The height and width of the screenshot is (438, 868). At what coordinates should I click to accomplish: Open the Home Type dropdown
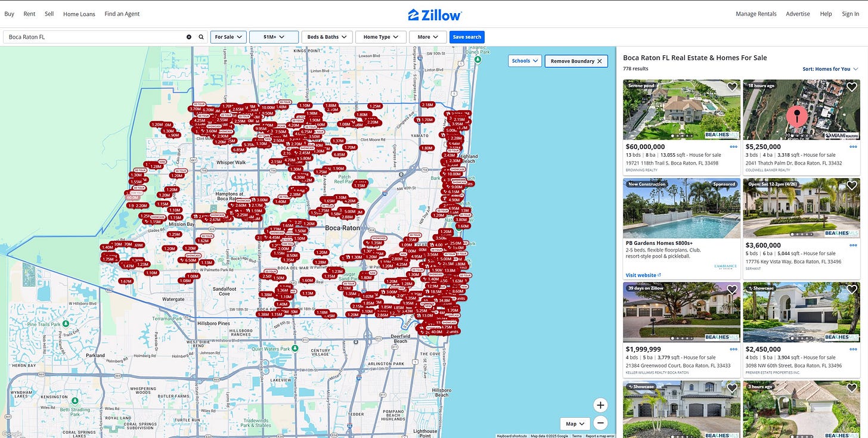coord(380,37)
